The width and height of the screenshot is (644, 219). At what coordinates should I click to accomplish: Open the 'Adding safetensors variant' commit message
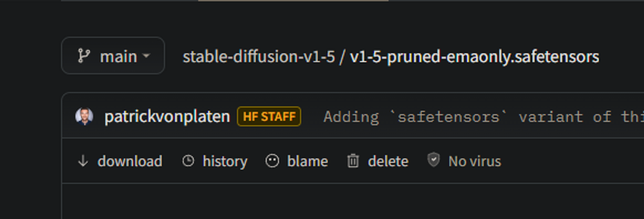[483, 117]
